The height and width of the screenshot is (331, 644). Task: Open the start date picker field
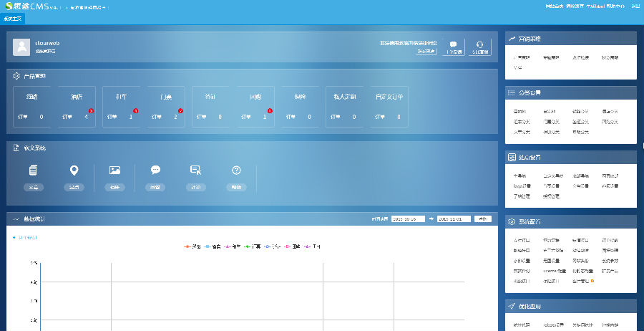click(x=410, y=219)
